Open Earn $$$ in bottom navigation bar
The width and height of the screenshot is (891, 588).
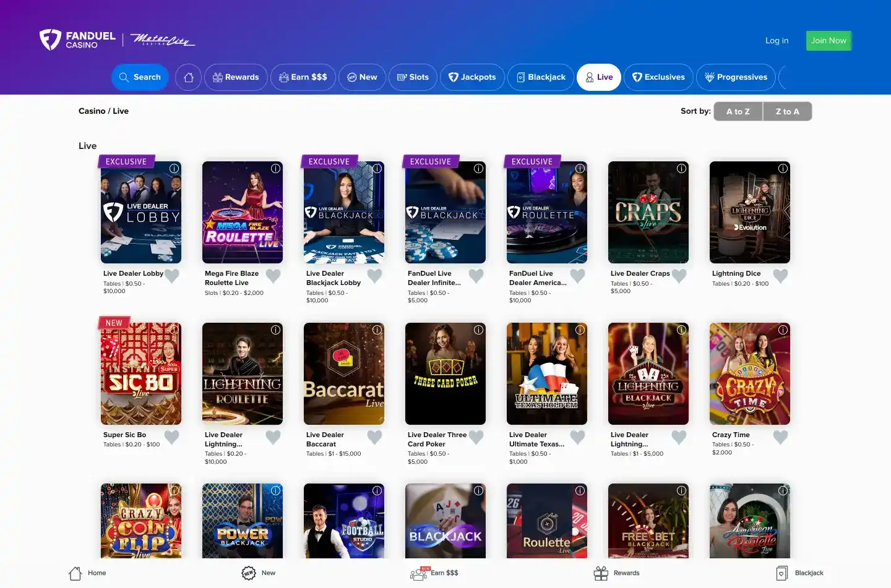(434, 573)
